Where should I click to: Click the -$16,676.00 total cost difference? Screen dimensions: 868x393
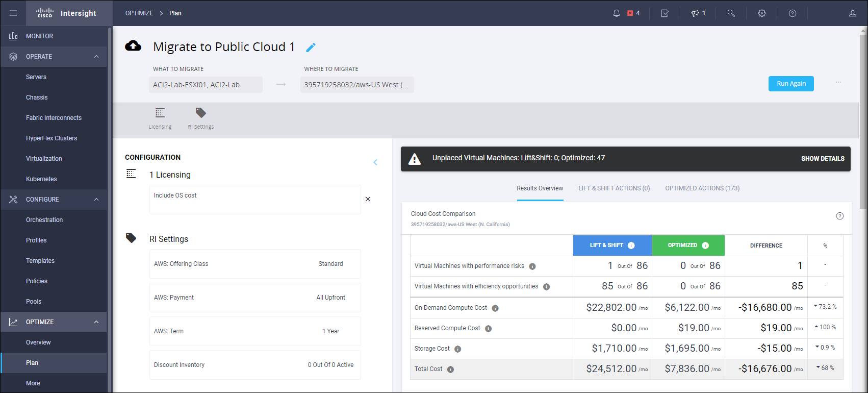pyautogui.click(x=771, y=369)
